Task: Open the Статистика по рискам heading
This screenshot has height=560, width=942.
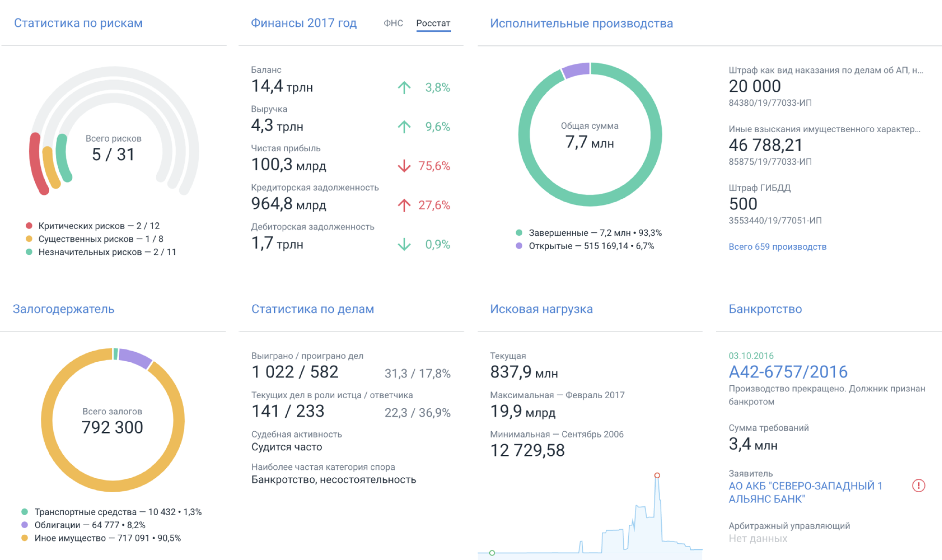Action: click(78, 23)
